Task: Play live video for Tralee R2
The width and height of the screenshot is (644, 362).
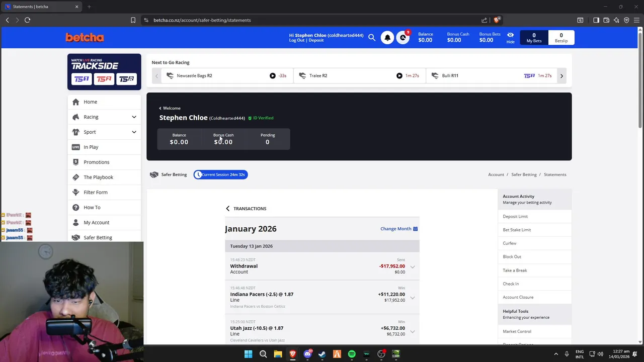Action: click(x=399, y=75)
